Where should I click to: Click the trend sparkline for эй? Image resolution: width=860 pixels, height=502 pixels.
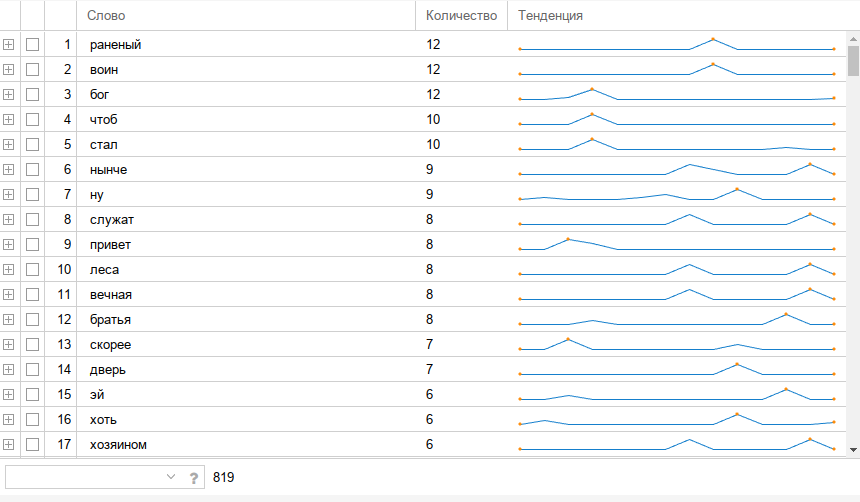tap(676, 394)
